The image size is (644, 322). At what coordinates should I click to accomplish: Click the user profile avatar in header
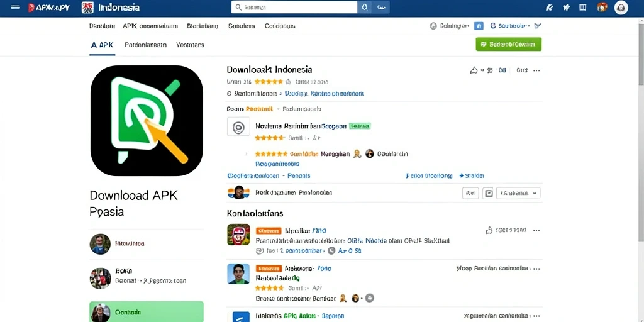coord(621,8)
